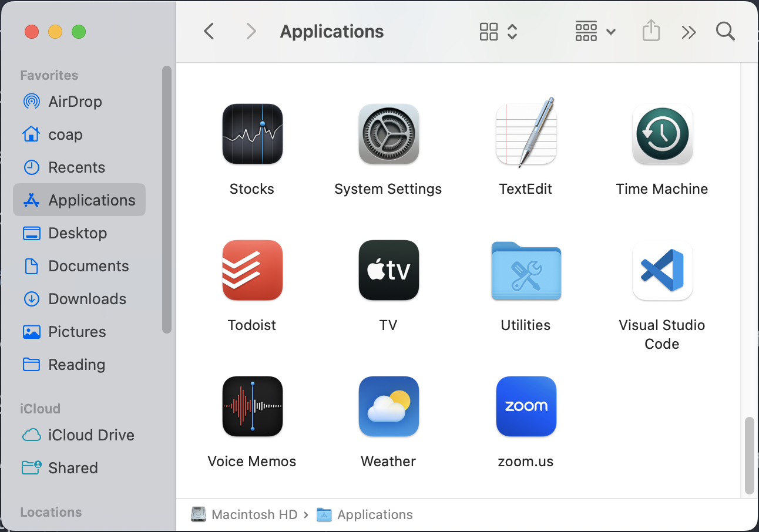759x532 pixels.
Task: Launch the Weather app
Action: [x=388, y=406]
